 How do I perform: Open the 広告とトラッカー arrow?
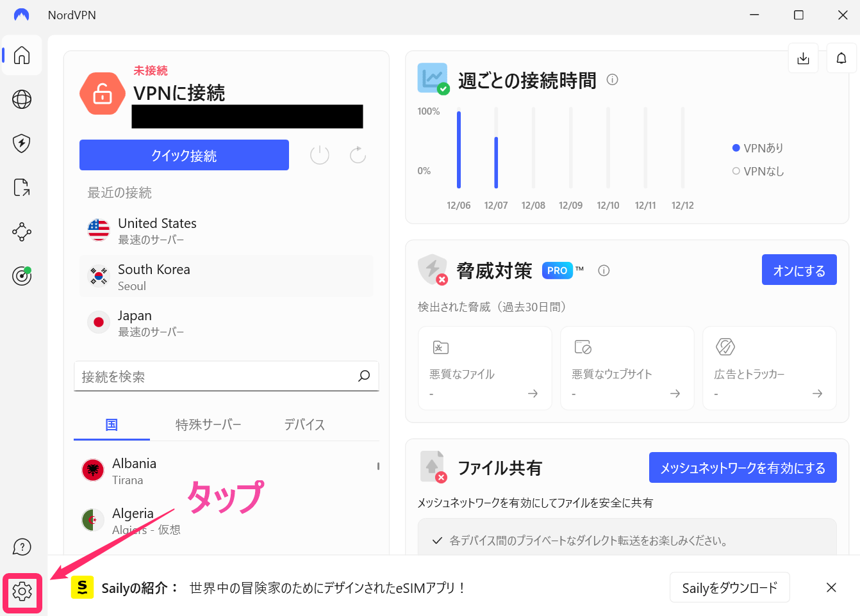point(817,394)
